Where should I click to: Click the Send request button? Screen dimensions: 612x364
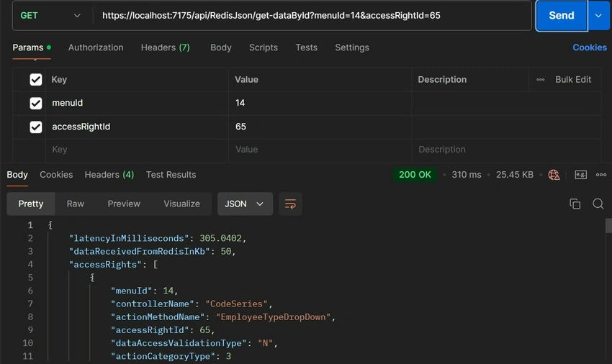[x=562, y=16]
